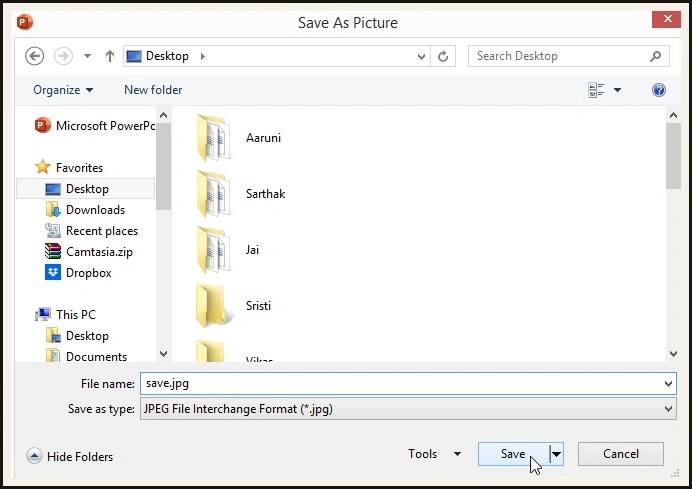This screenshot has height=489, width=692.
Task: Click file list scroll up arrow
Action: click(x=673, y=115)
